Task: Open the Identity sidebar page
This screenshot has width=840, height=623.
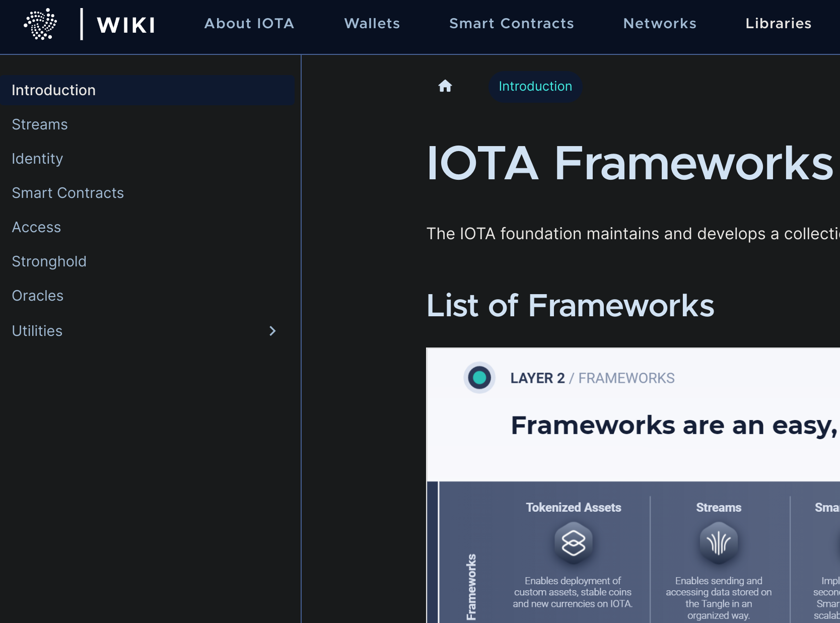Action: click(x=37, y=159)
